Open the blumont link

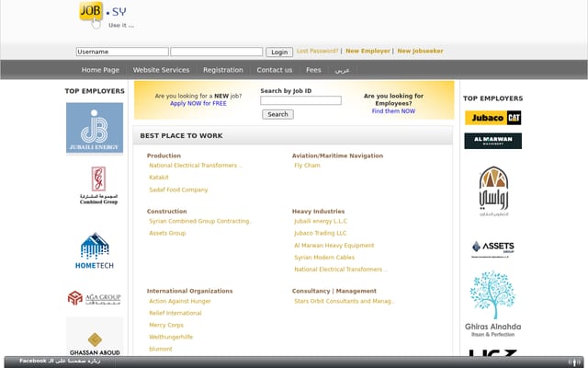point(161,350)
